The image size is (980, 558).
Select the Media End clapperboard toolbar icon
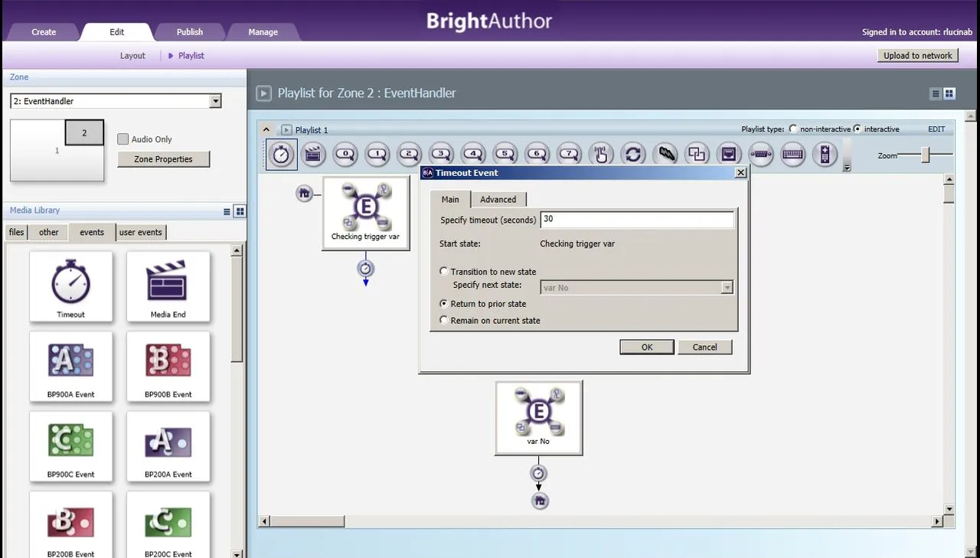click(x=312, y=154)
